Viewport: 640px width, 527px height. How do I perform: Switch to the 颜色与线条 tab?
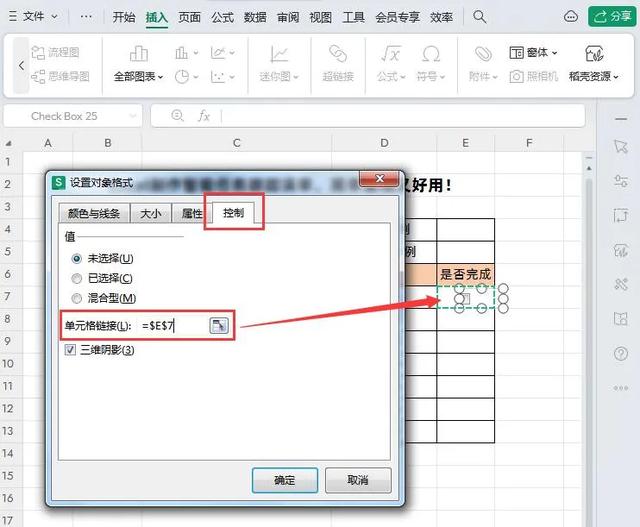93,213
